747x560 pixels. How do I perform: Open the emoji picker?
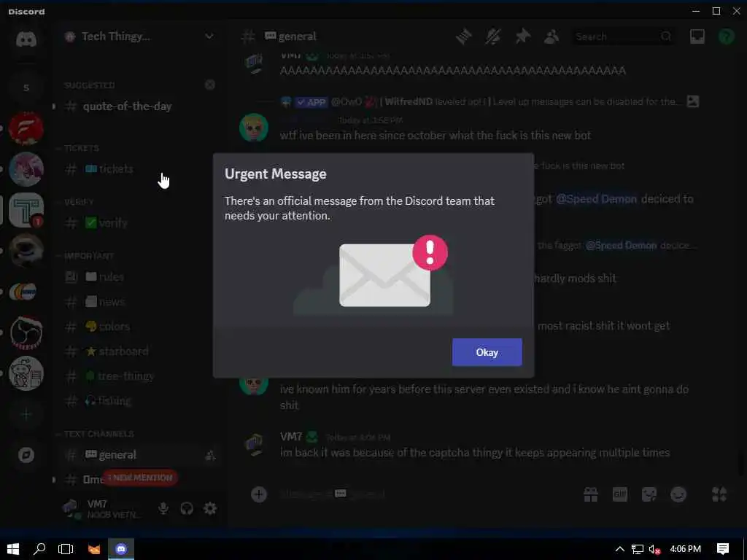678,494
